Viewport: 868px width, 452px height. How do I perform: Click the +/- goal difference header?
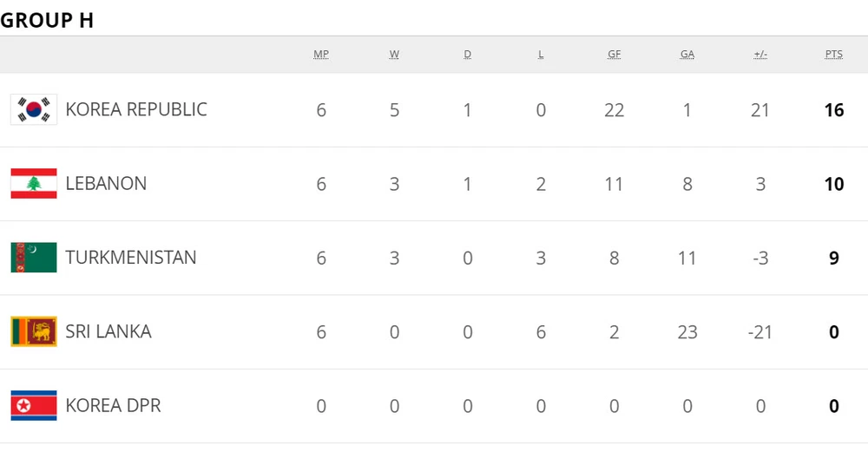760,55
